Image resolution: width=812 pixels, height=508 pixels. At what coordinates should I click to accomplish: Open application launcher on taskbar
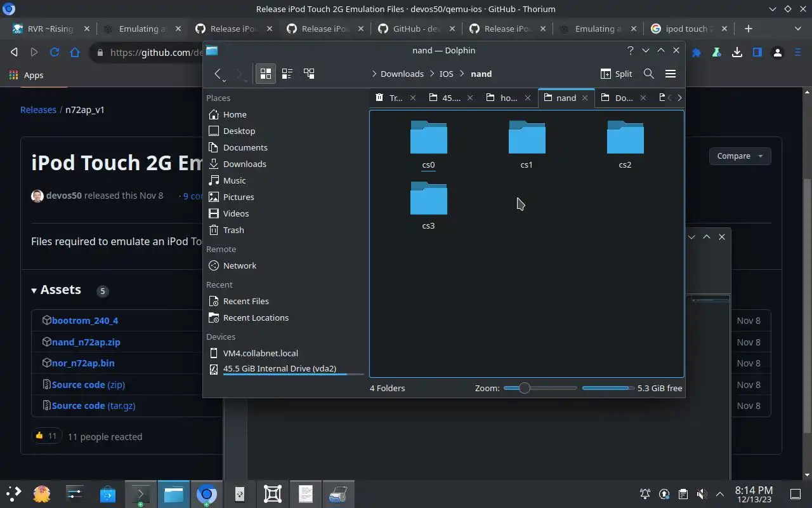[13, 494]
